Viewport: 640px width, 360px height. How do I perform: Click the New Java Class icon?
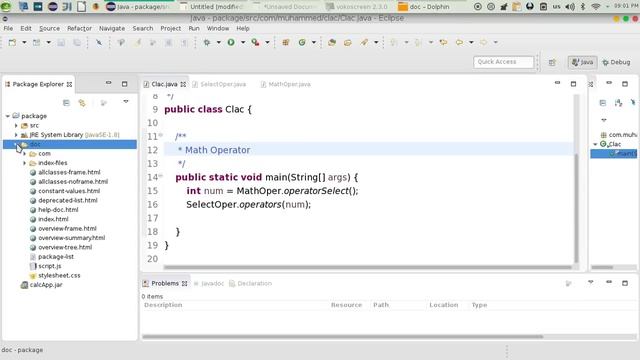pos(302,42)
